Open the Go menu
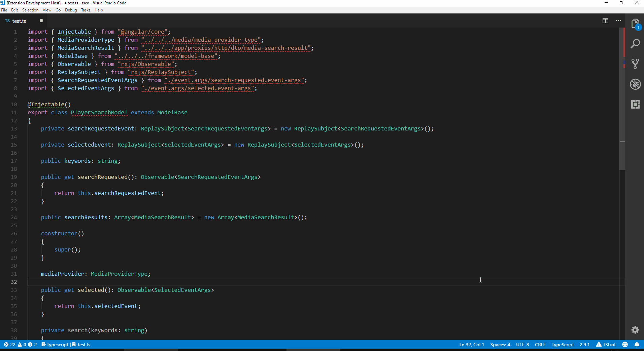 click(58, 10)
